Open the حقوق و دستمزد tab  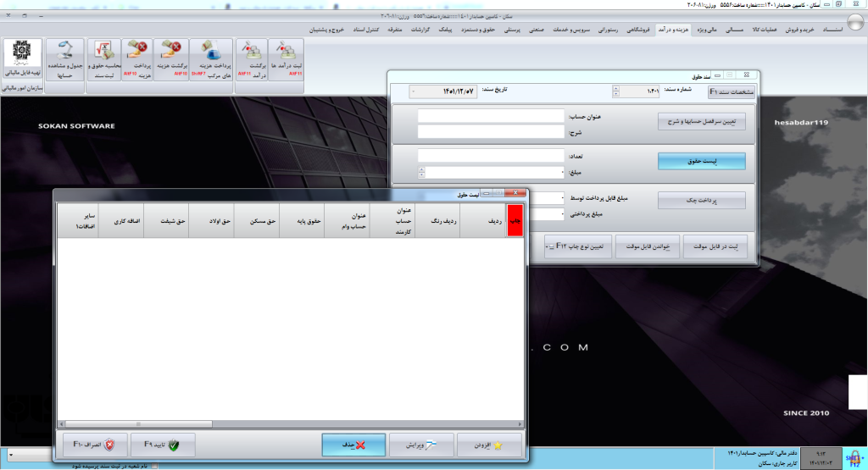478,30
